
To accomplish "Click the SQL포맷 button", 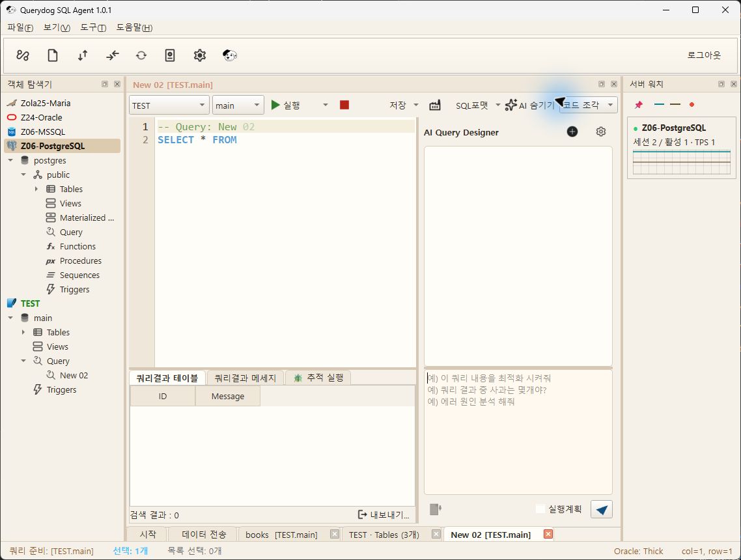I will click(471, 105).
